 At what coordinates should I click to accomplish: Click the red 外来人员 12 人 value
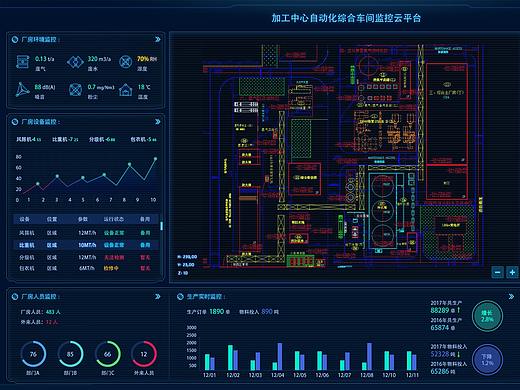52,322
